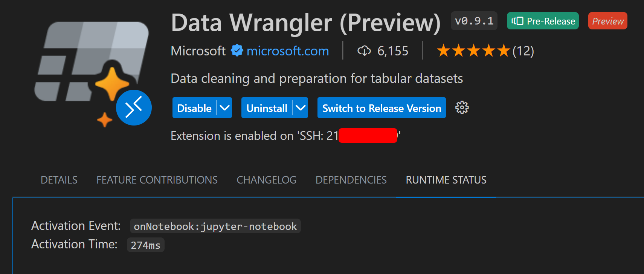Image resolution: width=644 pixels, height=274 pixels.
Task: Open the Activation Event value chip
Action: click(215, 226)
